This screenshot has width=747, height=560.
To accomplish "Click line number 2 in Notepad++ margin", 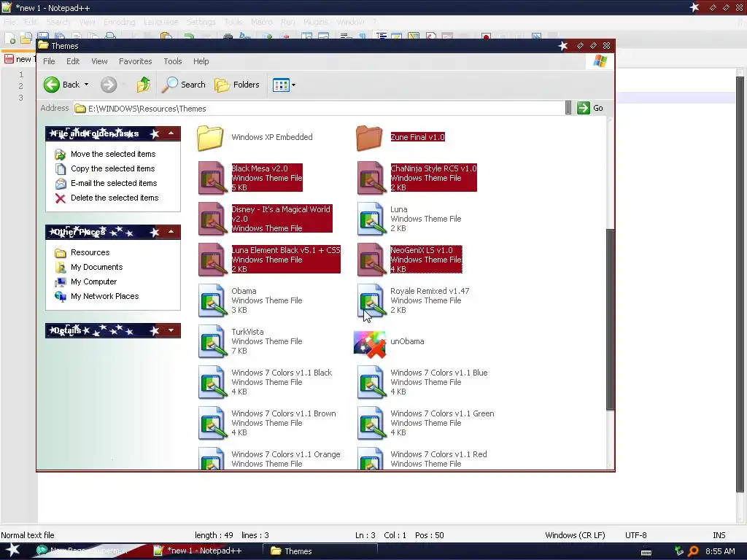I will (x=20, y=86).
